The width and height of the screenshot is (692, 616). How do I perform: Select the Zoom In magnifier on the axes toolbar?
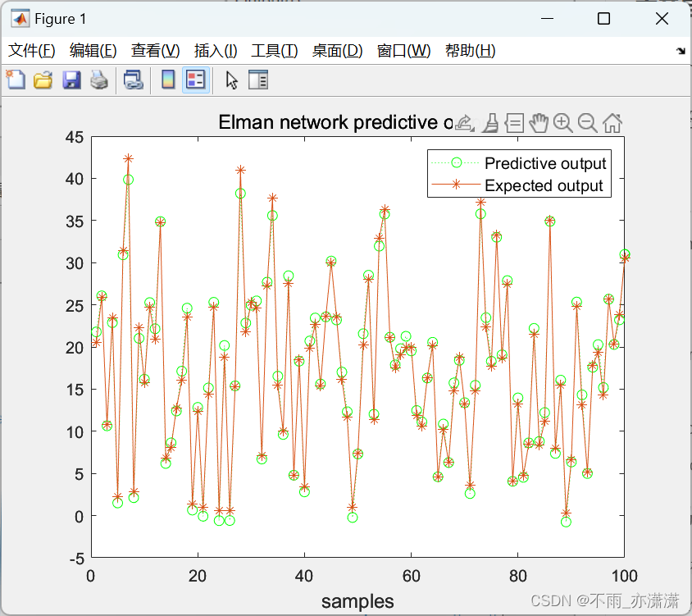click(562, 123)
